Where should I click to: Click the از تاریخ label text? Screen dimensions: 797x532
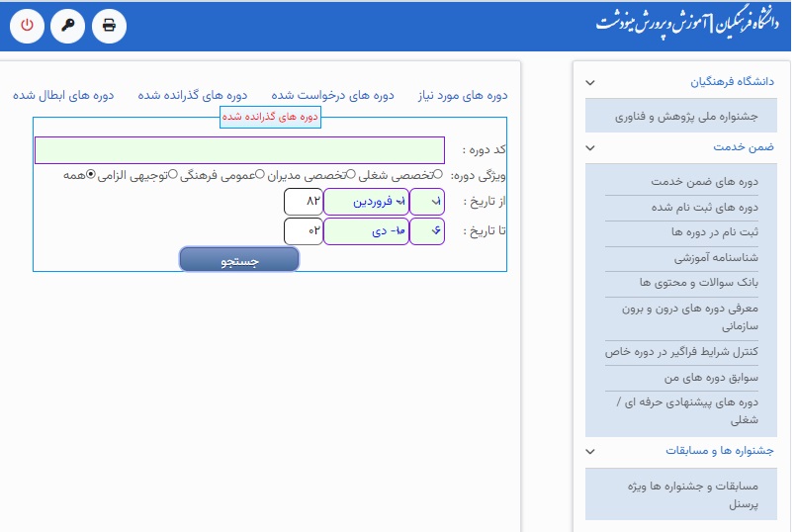pos(485,202)
